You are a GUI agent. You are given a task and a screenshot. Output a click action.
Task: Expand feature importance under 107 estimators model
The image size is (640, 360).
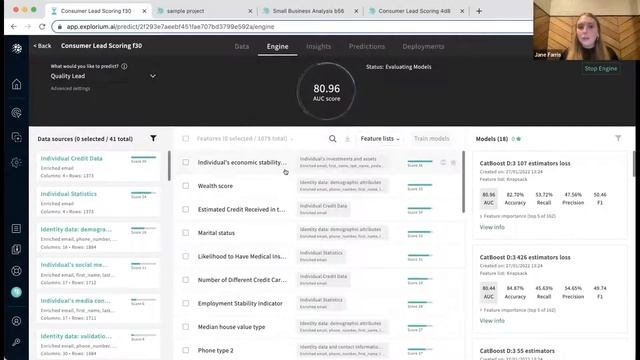(518, 216)
